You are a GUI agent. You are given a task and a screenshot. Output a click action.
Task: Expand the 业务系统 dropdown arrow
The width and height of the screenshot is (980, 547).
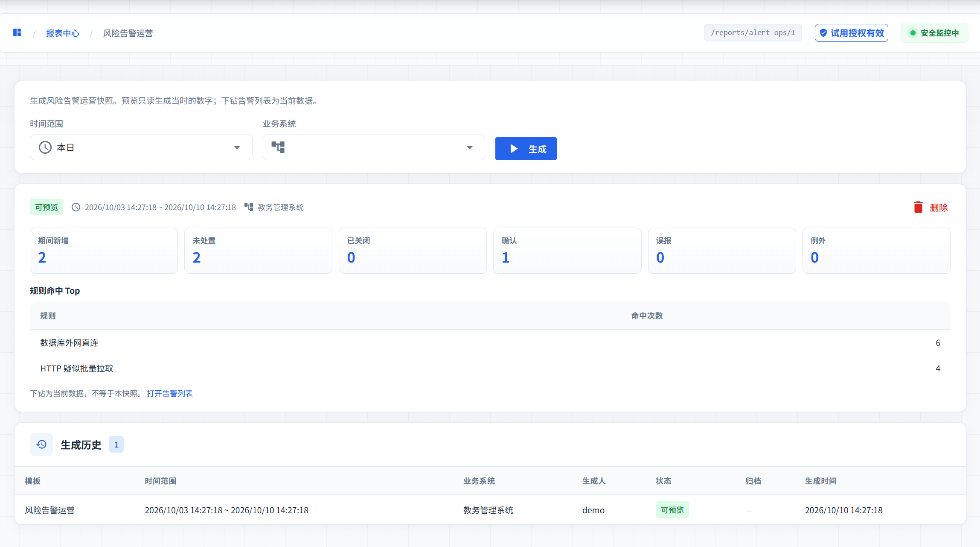coord(470,147)
